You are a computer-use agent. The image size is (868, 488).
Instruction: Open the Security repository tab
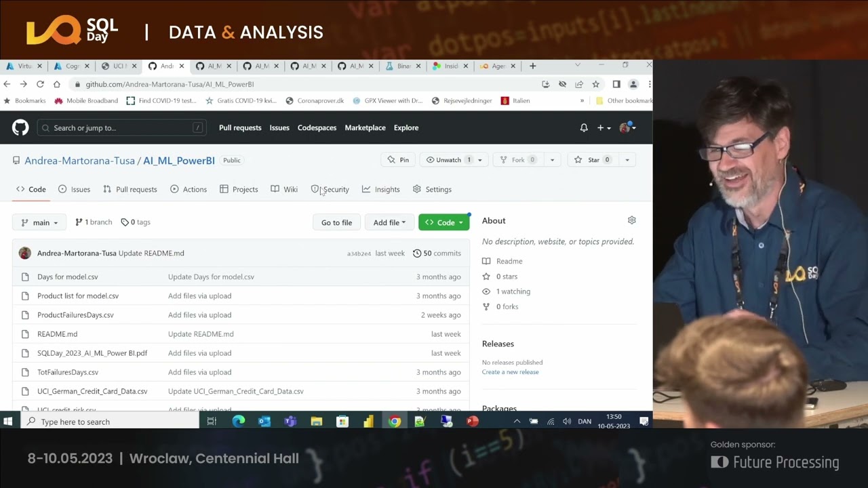point(330,189)
